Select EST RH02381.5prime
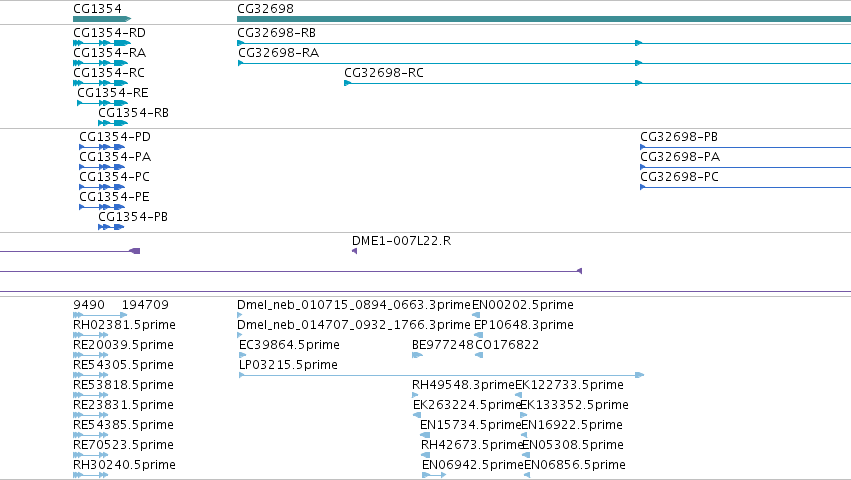 point(124,325)
